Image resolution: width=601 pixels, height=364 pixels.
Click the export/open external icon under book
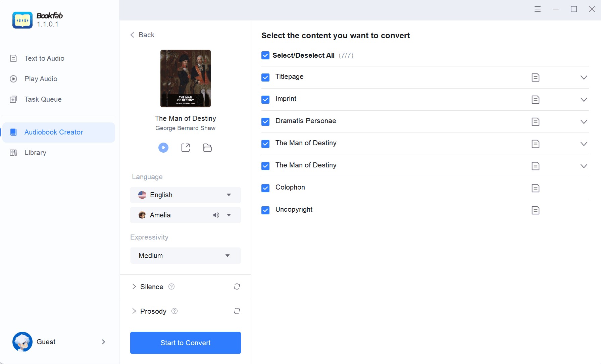point(186,148)
